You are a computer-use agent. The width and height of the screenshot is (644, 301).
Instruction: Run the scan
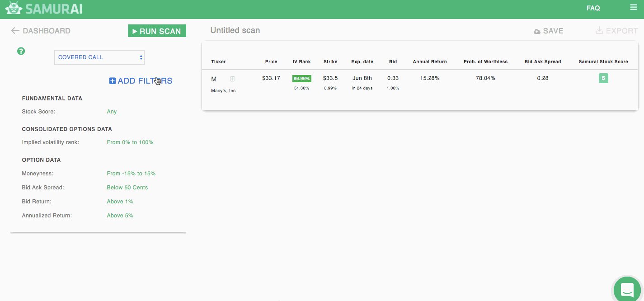pos(157,31)
